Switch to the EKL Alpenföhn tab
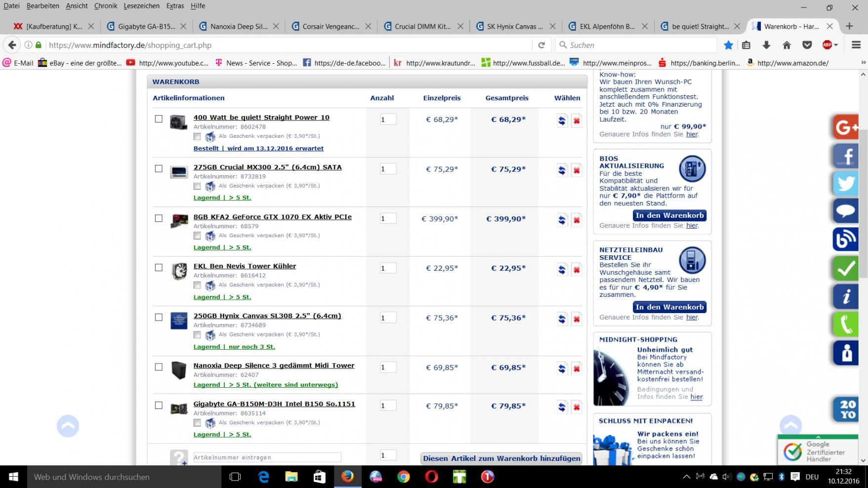Image resolution: width=868 pixels, height=488 pixels. tap(607, 26)
